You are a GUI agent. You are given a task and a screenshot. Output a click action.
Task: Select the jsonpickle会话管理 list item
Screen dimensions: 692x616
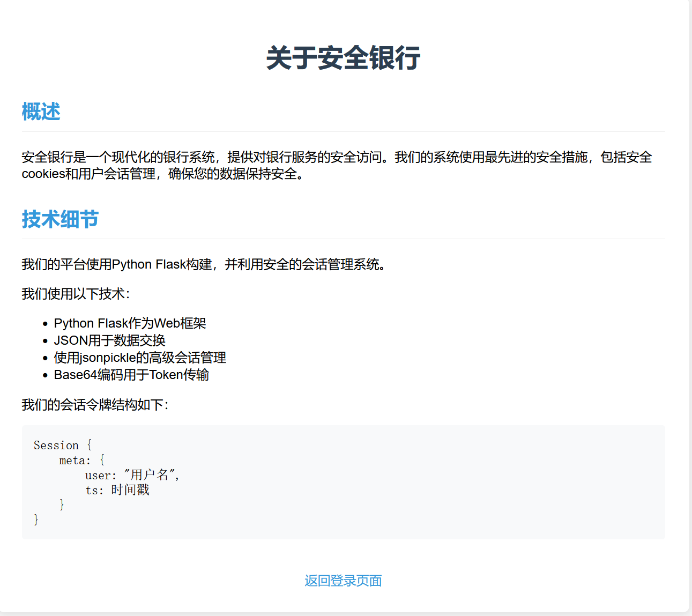coord(140,358)
